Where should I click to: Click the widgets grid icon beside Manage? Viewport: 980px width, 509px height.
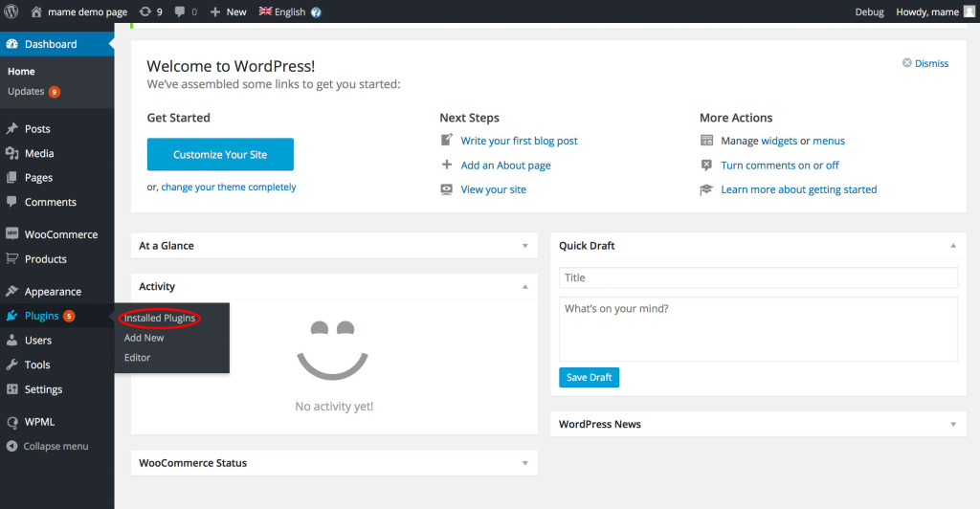click(x=706, y=140)
